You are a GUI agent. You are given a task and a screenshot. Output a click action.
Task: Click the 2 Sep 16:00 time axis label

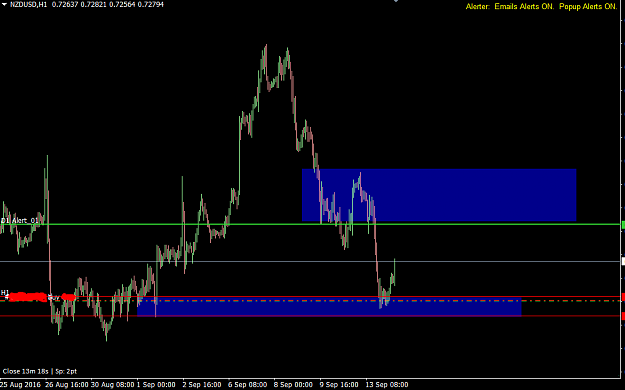click(202, 385)
